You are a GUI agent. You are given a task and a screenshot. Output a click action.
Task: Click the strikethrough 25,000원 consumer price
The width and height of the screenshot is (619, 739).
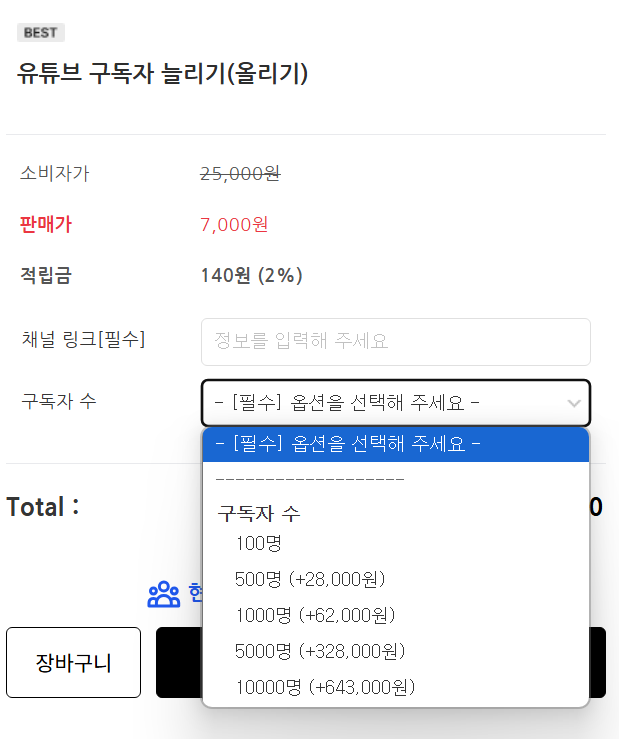click(240, 174)
